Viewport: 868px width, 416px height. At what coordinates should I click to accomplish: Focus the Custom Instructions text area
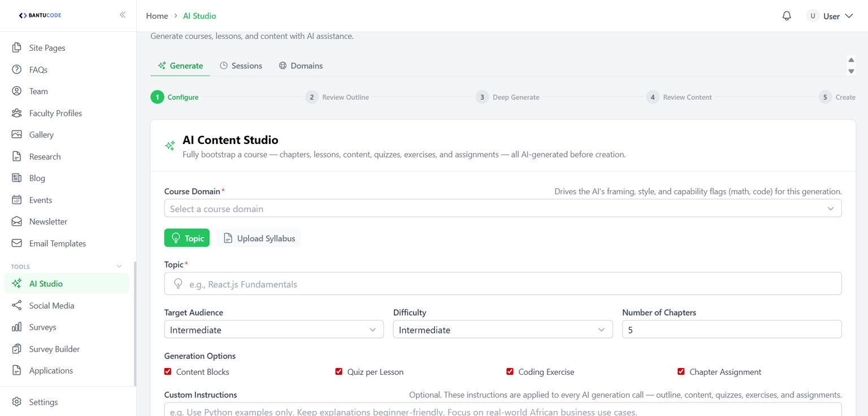[x=503, y=410]
